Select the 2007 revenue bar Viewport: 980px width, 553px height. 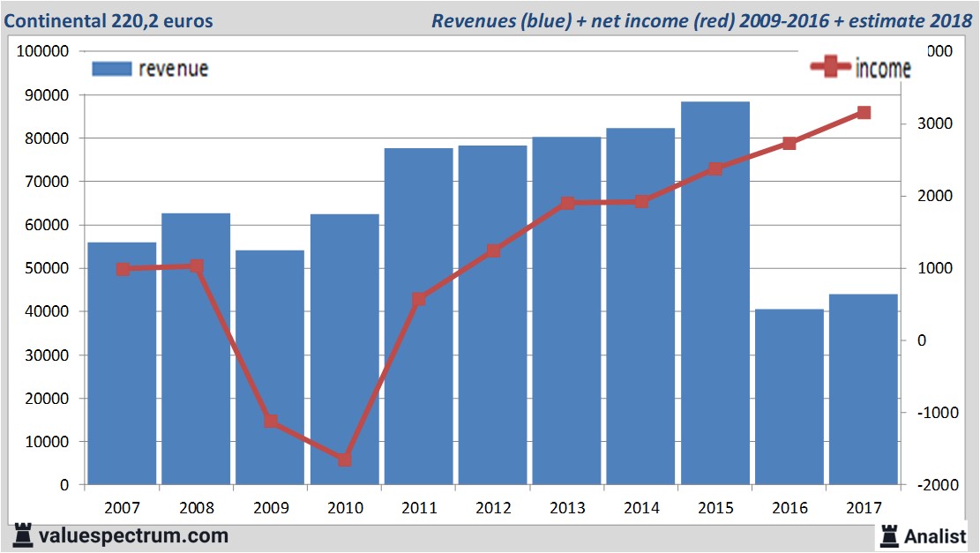pyautogui.click(x=122, y=363)
